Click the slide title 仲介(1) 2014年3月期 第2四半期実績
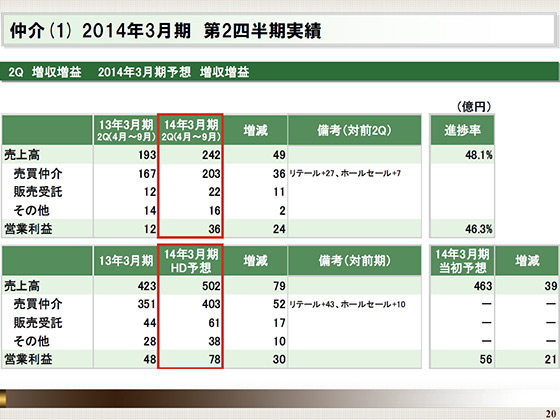Image resolution: width=560 pixels, height=420 pixels. (x=165, y=31)
